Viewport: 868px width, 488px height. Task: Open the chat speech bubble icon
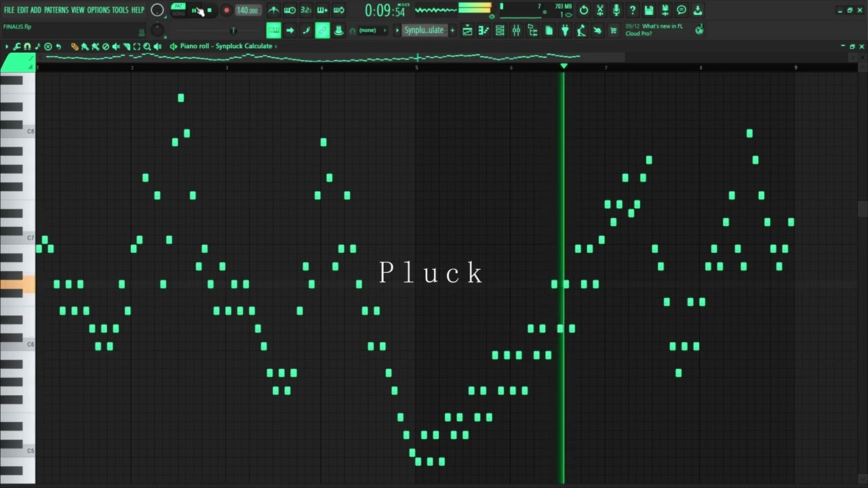(x=682, y=10)
